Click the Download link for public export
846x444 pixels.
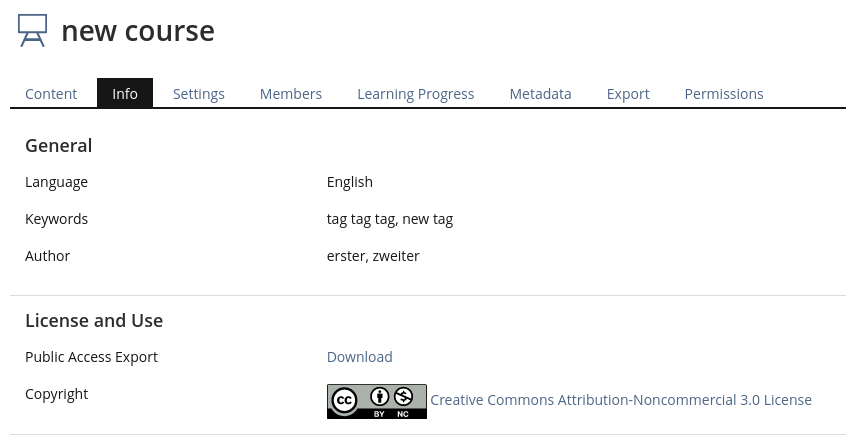[x=360, y=357]
